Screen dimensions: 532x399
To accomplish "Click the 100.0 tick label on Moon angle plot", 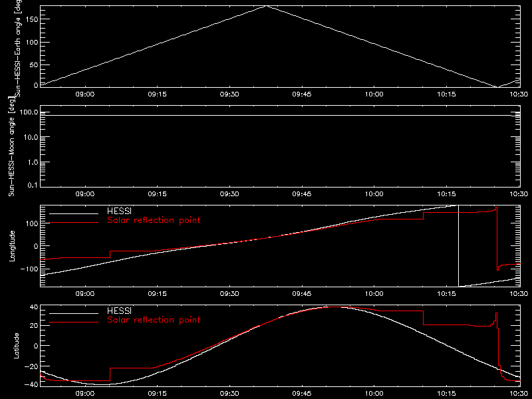I will click(x=29, y=112).
